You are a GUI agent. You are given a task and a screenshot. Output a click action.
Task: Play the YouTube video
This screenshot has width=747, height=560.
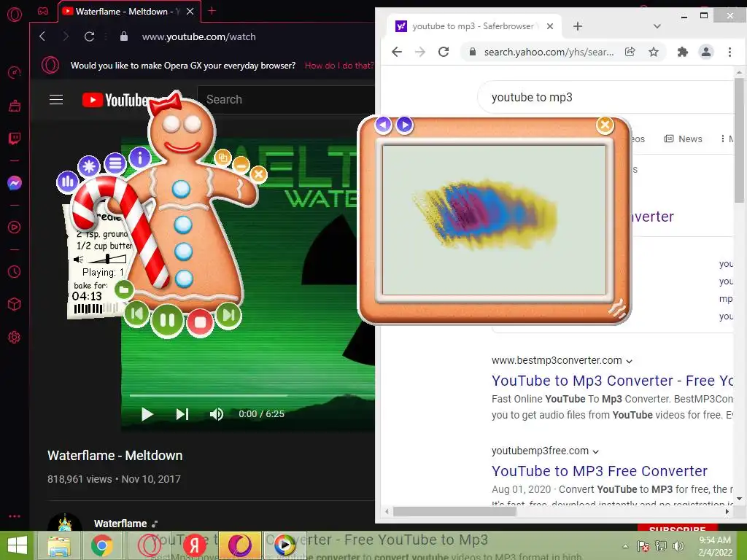point(147,414)
